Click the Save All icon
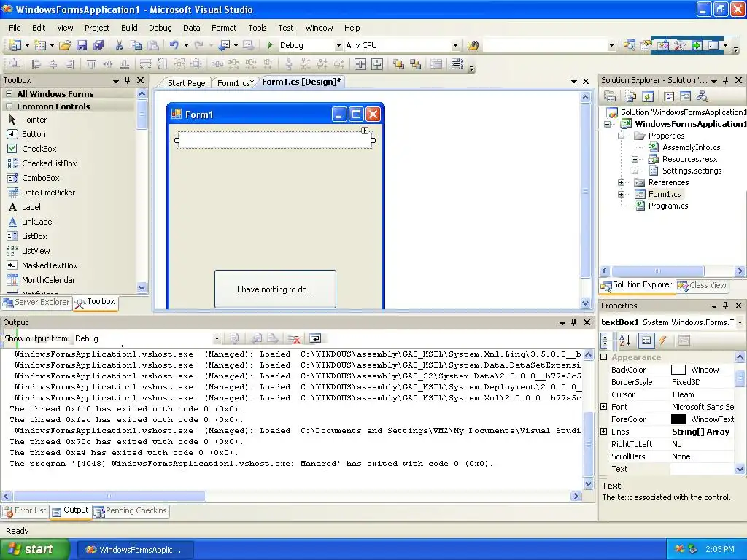747x560 pixels. click(98, 45)
